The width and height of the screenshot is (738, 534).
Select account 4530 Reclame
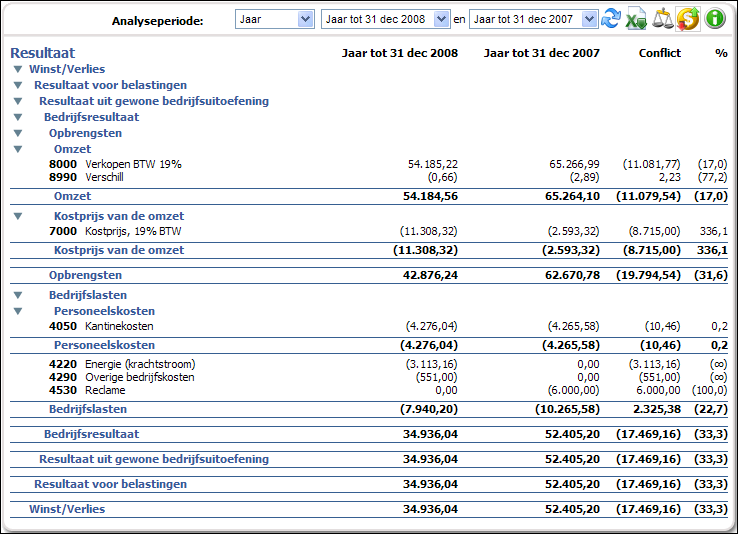click(87, 391)
